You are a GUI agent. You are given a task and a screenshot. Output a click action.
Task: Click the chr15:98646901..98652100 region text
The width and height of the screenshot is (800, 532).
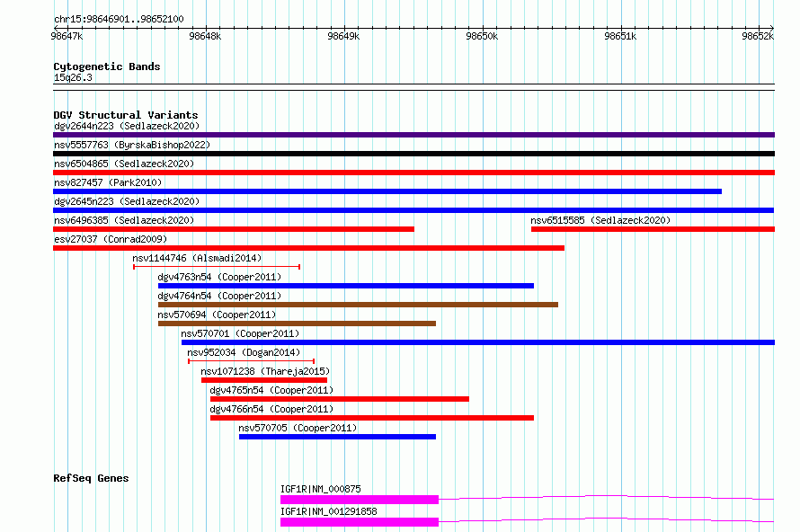(119, 20)
